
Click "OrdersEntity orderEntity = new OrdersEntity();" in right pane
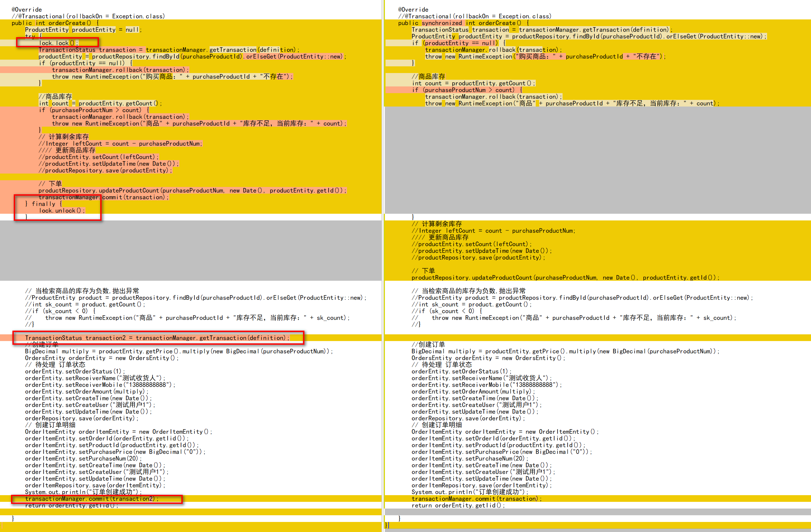tap(488, 358)
